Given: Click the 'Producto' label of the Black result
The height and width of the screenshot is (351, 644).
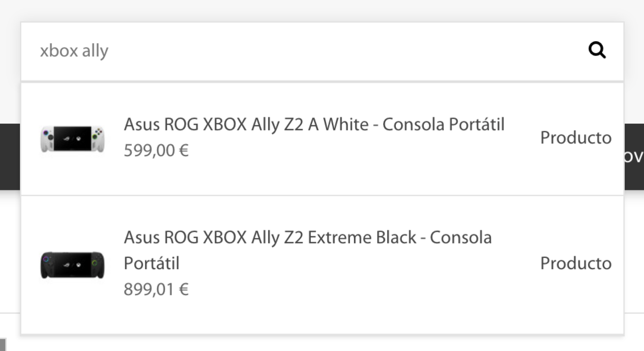Looking at the screenshot, I should coord(576,263).
